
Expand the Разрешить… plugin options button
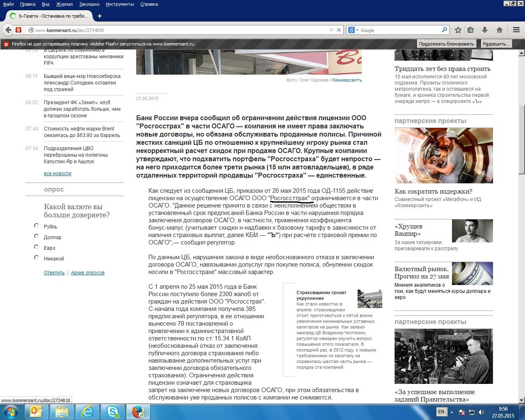pos(496,44)
